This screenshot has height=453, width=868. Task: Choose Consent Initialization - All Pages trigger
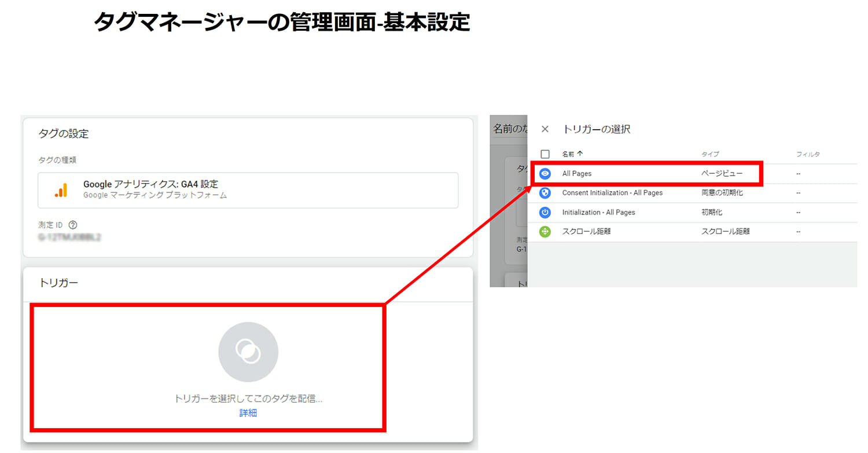[x=612, y=193]
